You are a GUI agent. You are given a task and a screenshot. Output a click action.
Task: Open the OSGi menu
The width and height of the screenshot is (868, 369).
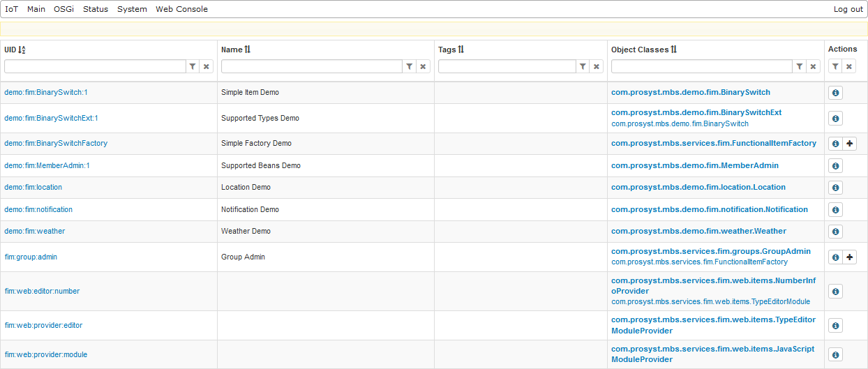click(x=63, y=9)
